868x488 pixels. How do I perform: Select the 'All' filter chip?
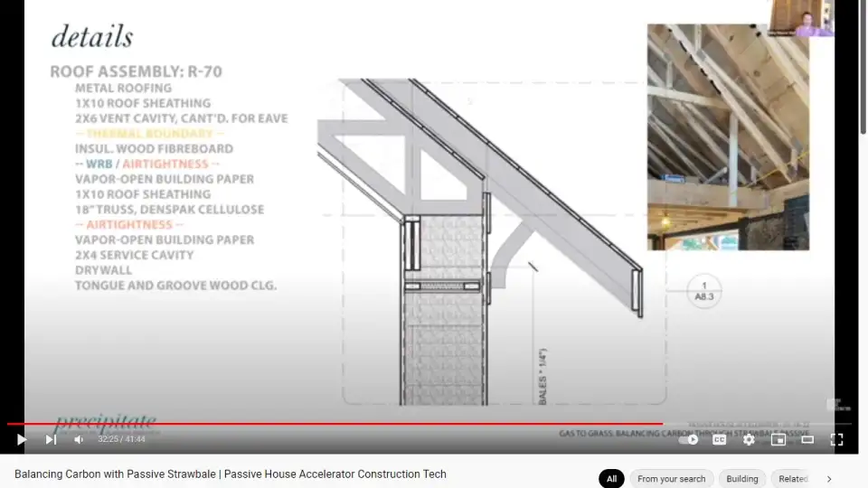(x=611, y=479)
